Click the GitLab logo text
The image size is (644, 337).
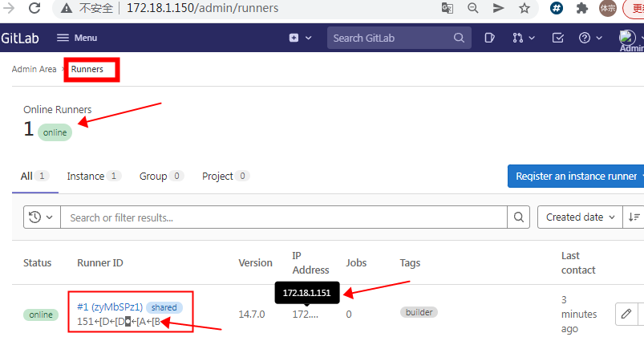[20, 39]
